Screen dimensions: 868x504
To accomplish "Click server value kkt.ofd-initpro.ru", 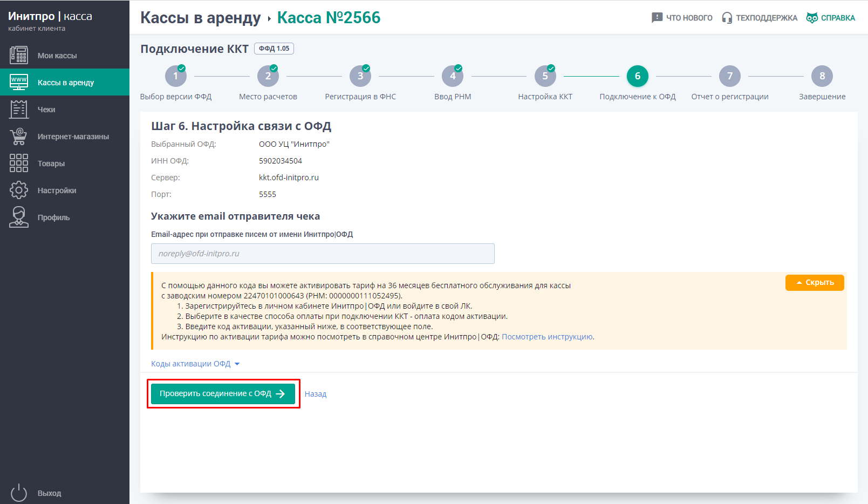I will pyautogui.click(x=289, y=178).
